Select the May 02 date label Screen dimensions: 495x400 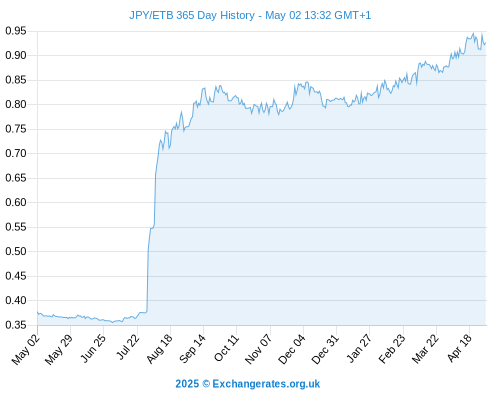pyautogui.click(x=26, y=349)
